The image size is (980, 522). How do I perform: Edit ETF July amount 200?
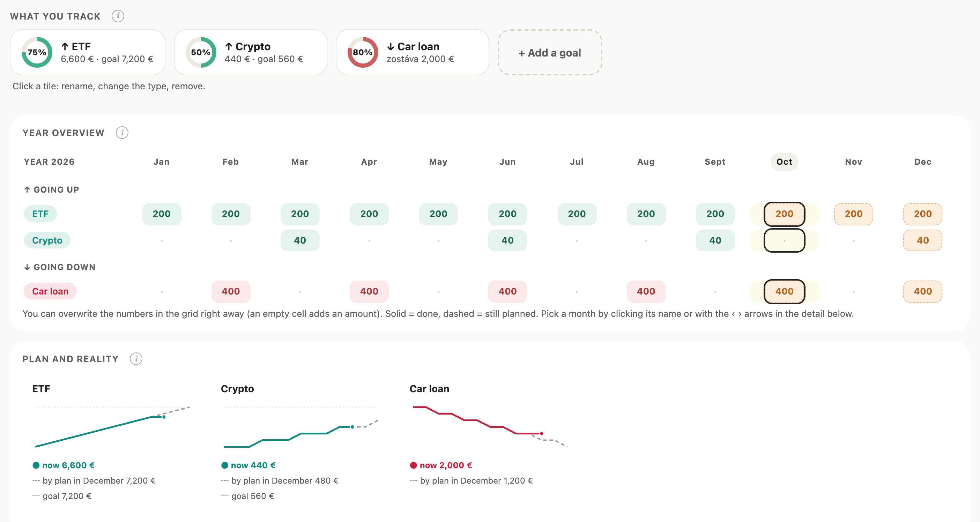[x=577, y=214]
